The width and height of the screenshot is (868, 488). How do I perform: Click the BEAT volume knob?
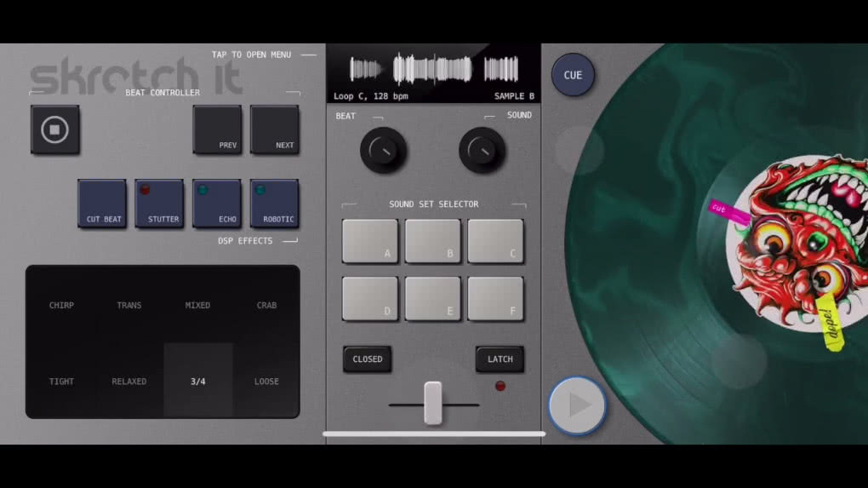pyautogui.click(x=383, y=150)
